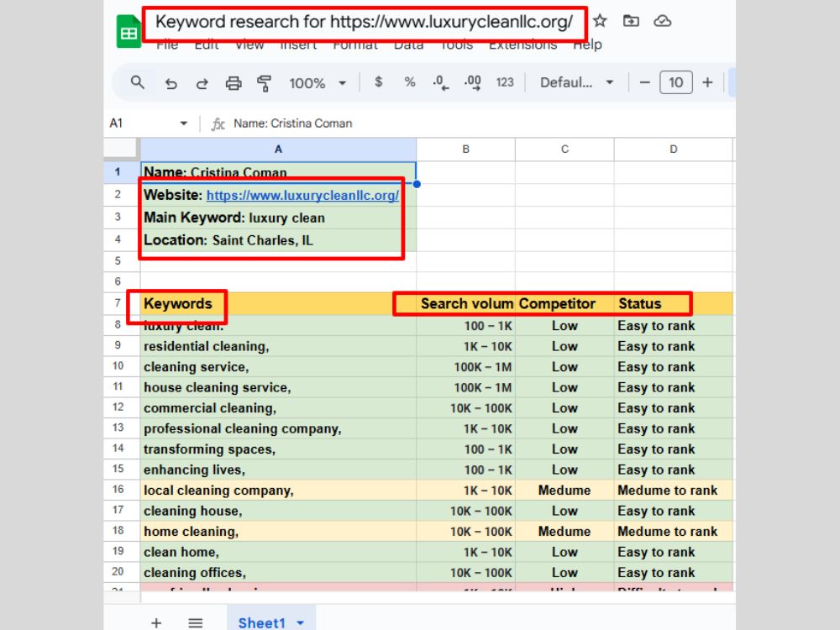
Task: Select the 'clean home,' cell
Action: [278, 552]
